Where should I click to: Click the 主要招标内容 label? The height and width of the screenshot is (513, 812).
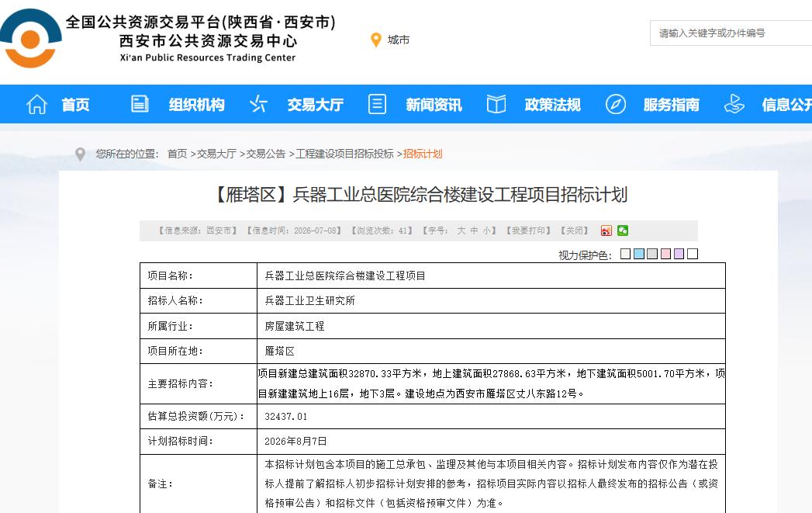[181, 384]
